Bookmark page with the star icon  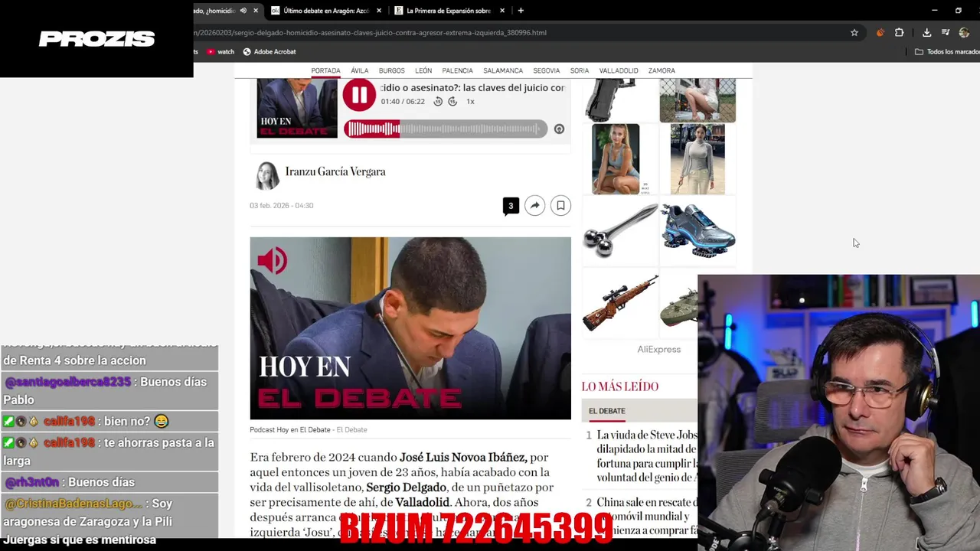854,33
